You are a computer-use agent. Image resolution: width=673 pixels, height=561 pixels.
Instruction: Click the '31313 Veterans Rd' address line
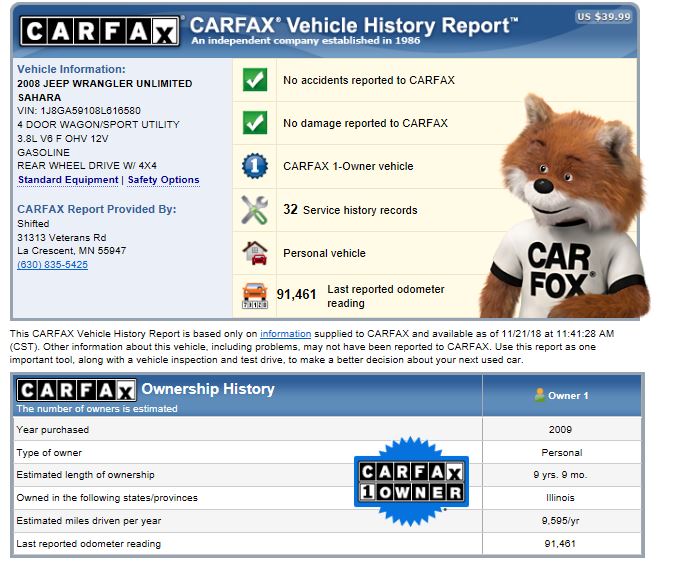(61, 237)
